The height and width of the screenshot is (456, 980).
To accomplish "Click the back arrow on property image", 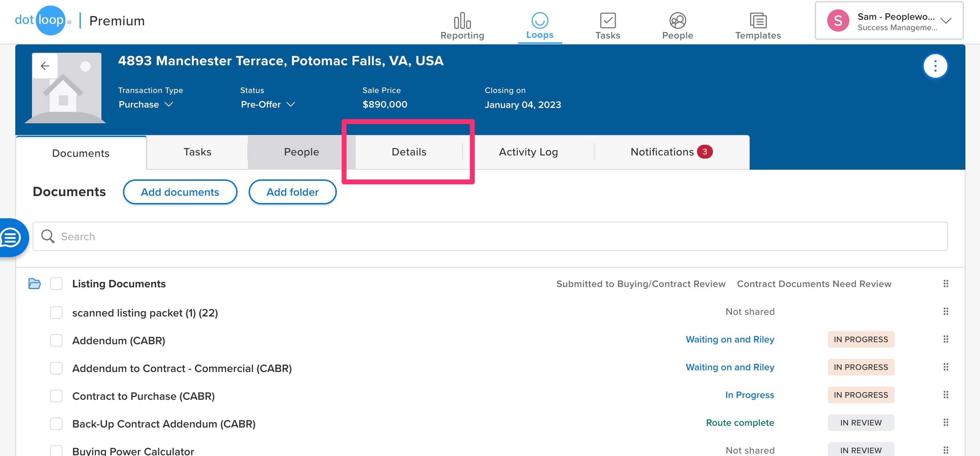I will [45, 66].
